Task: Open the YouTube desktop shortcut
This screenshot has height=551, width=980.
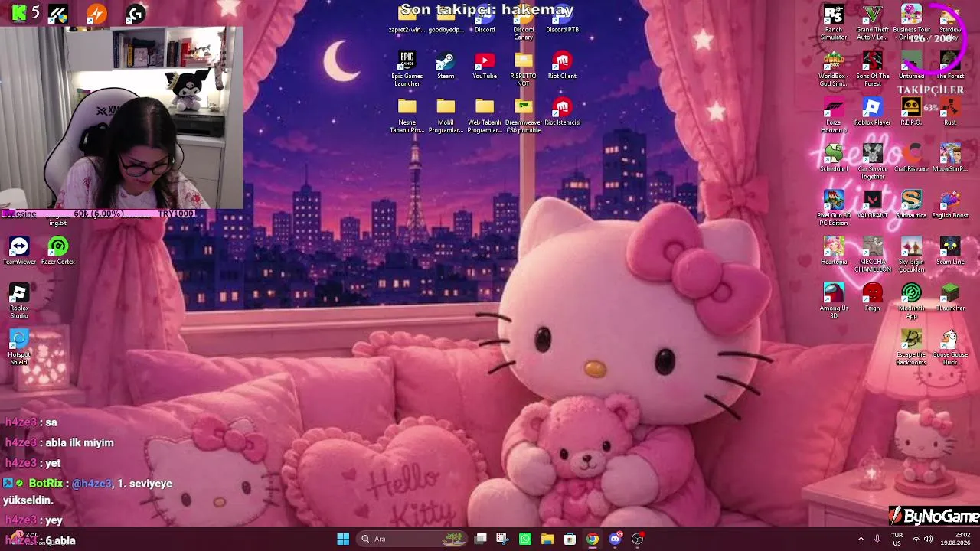Action: coord(485,66)
